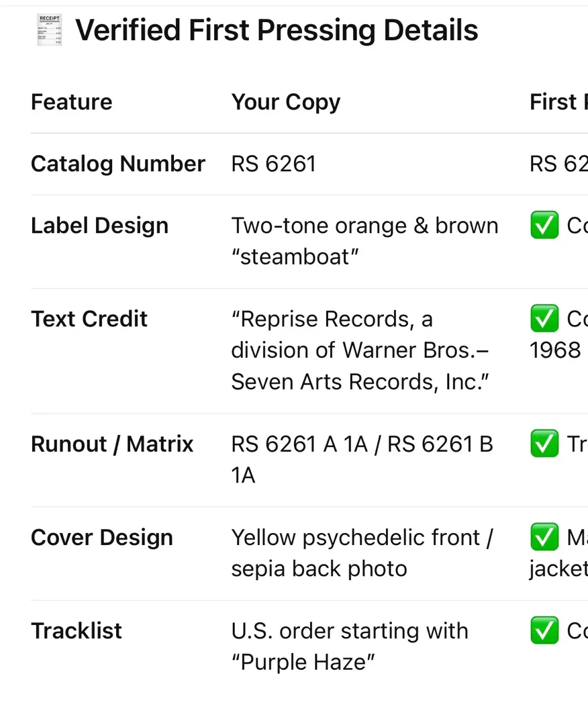Screen dimensions: 588x725
Task: Click the Two-tone orange & brown steamboat text
Action: click(364, 241)
